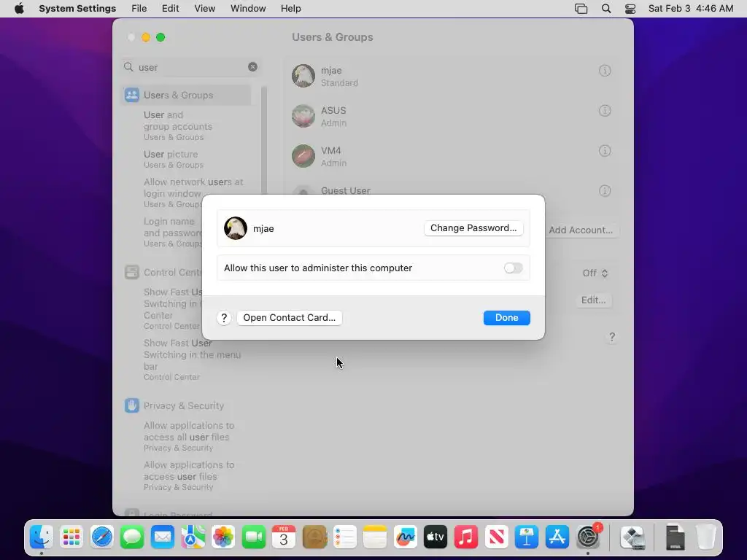Screen dimensions: 747x560
Task: Open Apple TV from the Dock
Action: pos(436,537)
